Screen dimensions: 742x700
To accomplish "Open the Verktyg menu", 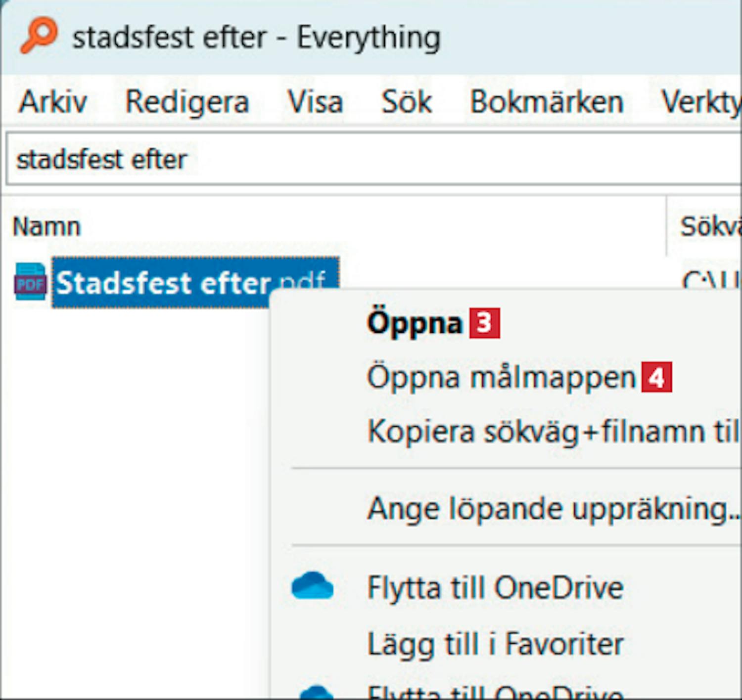I will click(700, 102).
